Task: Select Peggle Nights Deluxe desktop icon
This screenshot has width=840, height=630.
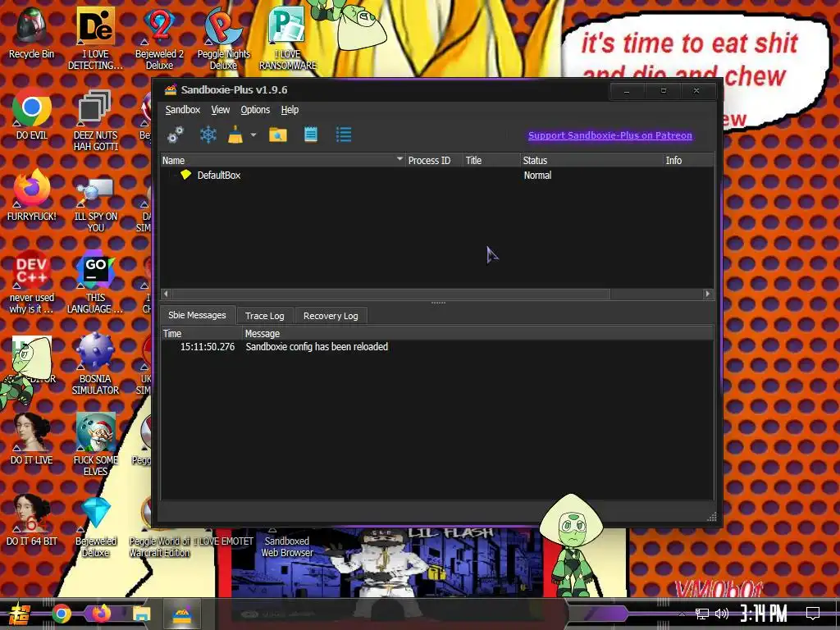Action: pos(223,38)
